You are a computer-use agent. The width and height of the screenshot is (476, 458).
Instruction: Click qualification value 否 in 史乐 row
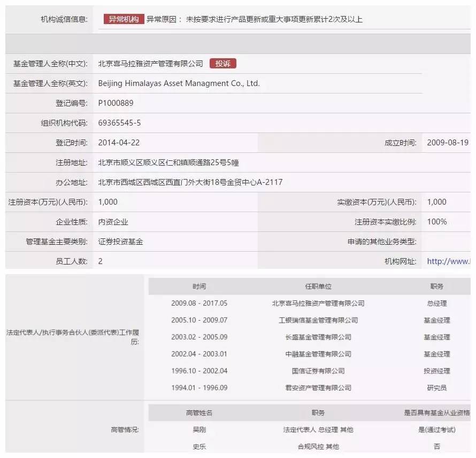[x=437, y=446]
